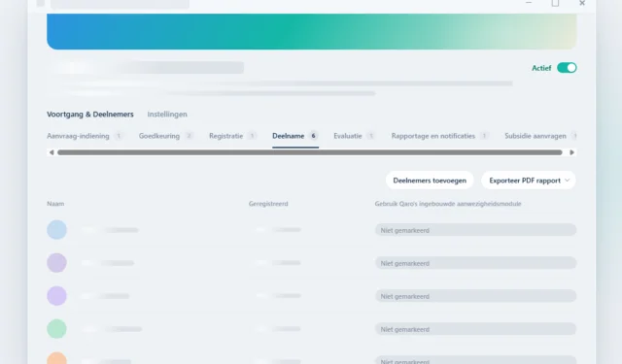Screen dimensions: 622x364
Task: Click Deelnemers toevoegen button
Action: click(430, 181)
